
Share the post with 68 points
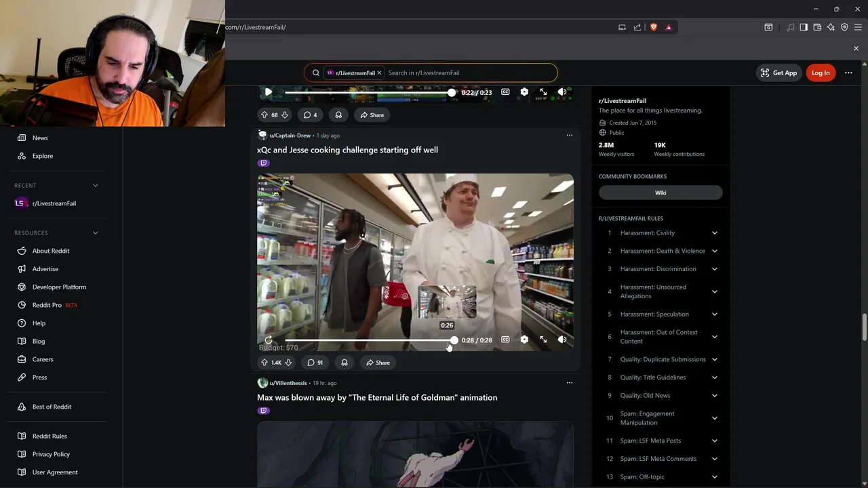[x=372, y=115]
